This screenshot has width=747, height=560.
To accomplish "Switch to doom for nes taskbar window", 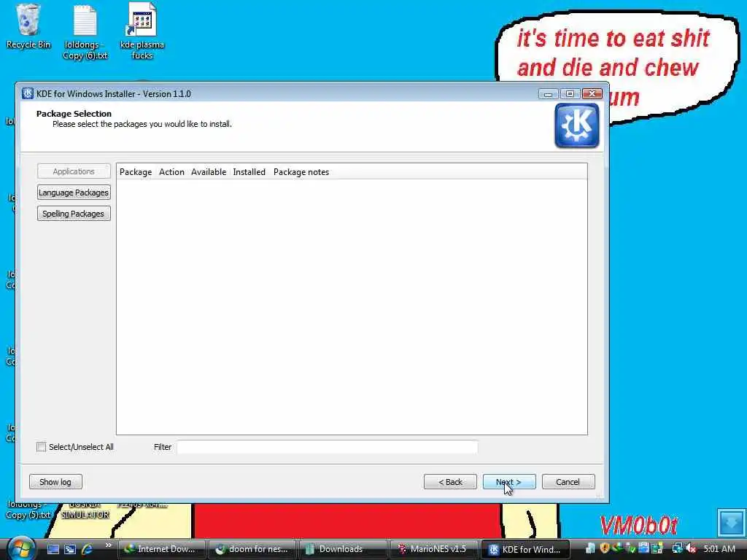I will click(252, 549).
